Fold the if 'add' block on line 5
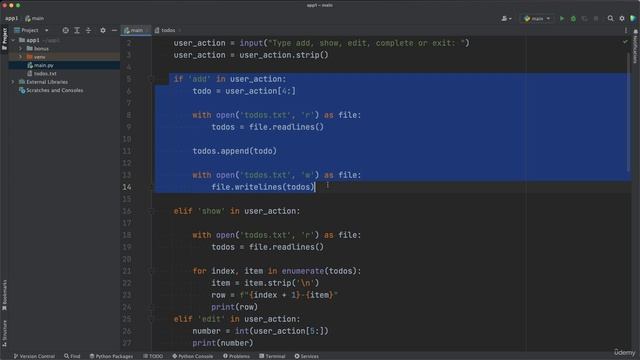This screenshot has height=360, width=640. point(150,79)
